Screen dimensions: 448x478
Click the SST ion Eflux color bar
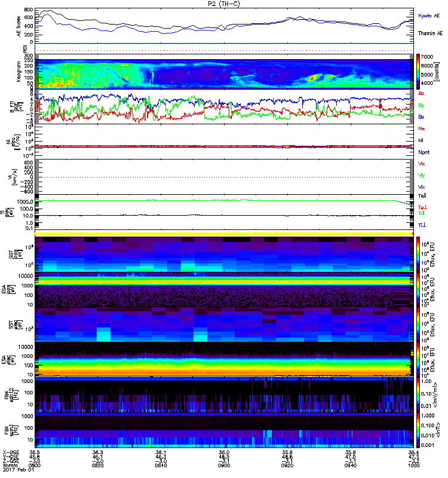click(x=418, y=255)
